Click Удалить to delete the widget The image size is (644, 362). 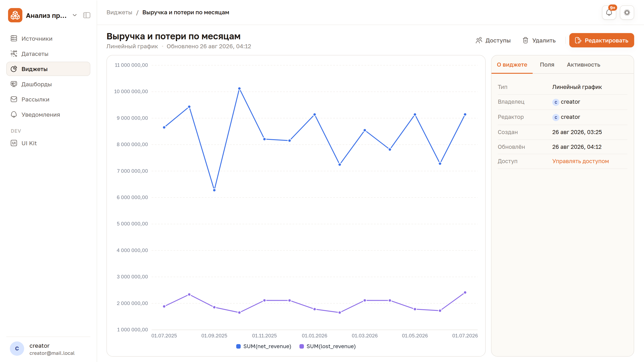tap(539, 40)
